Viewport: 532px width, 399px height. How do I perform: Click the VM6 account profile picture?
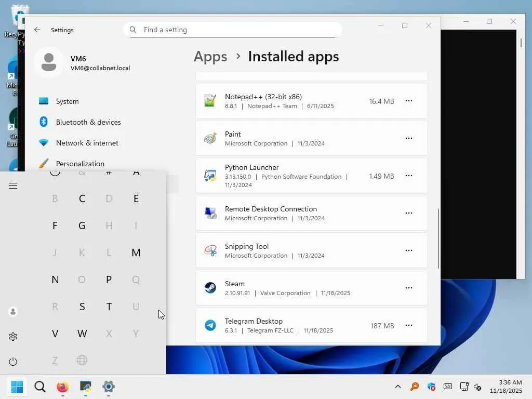tap(49, 62)
